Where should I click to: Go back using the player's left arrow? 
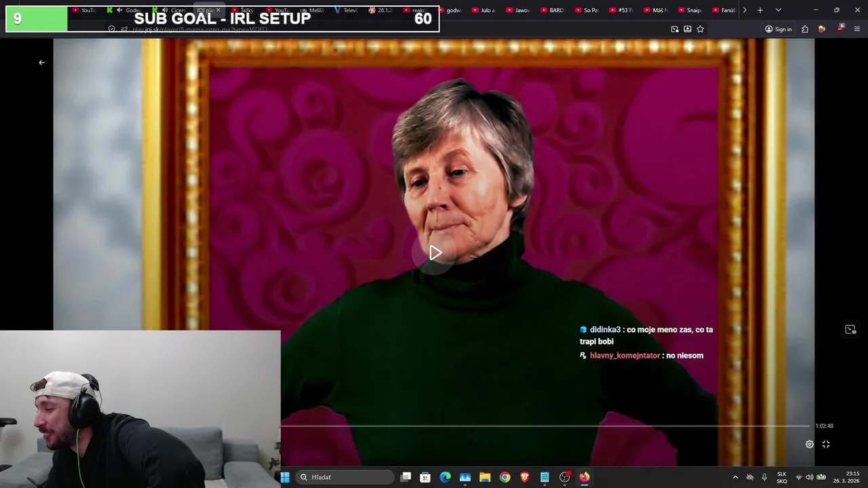[42, 62]
